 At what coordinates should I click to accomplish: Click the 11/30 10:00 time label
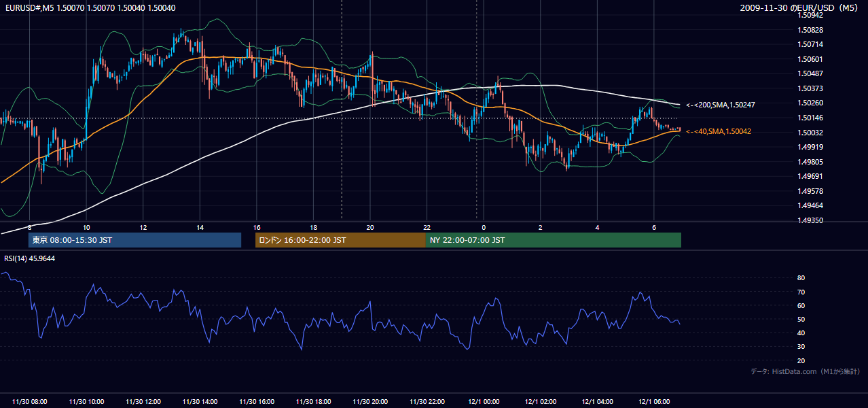click(x=86, y=402)
